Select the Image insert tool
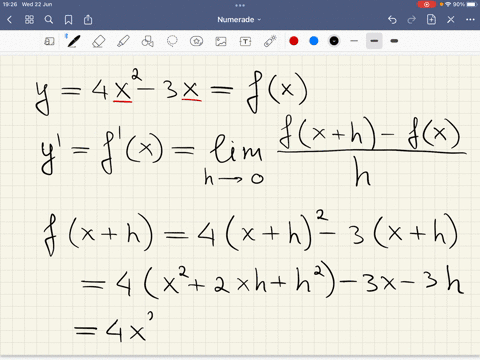Screen dimensions: 480x360 [221, 41]
